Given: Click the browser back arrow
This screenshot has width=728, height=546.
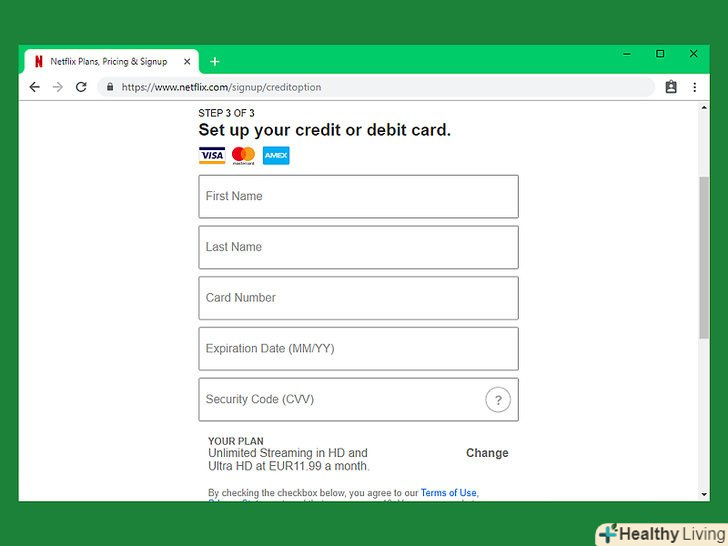Looking at the screenshot, I should (34, 87).
